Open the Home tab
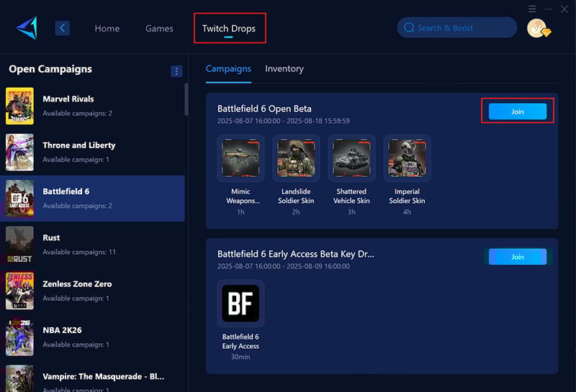Image resolution: width=576 pixels, height=392 pixels. (107, 28)
